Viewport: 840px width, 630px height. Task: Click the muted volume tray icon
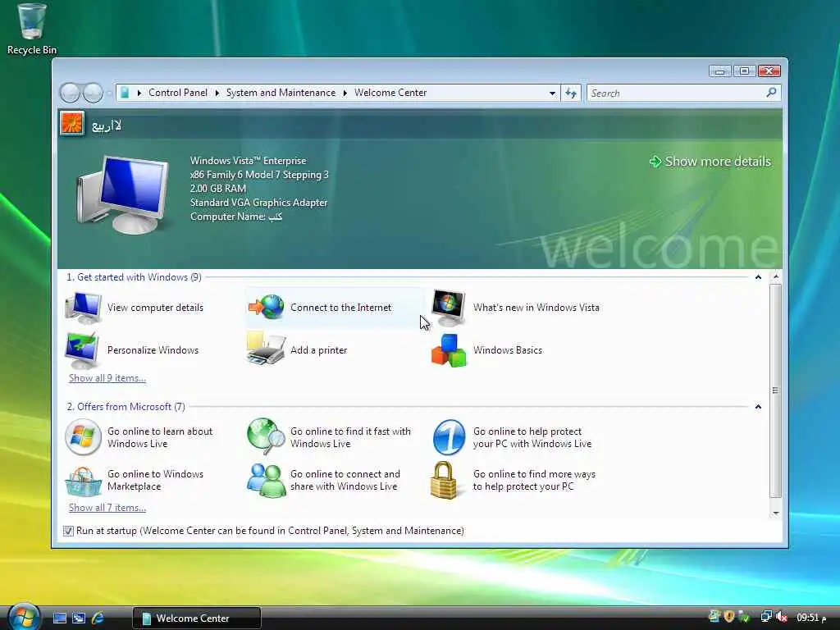coord(782,617)
